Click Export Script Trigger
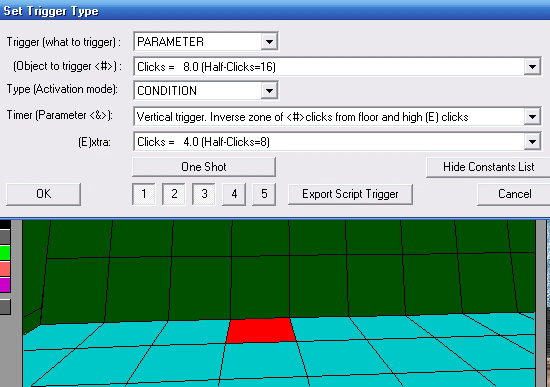The height and width of the screenshot is (387, 550). (350, 194)
